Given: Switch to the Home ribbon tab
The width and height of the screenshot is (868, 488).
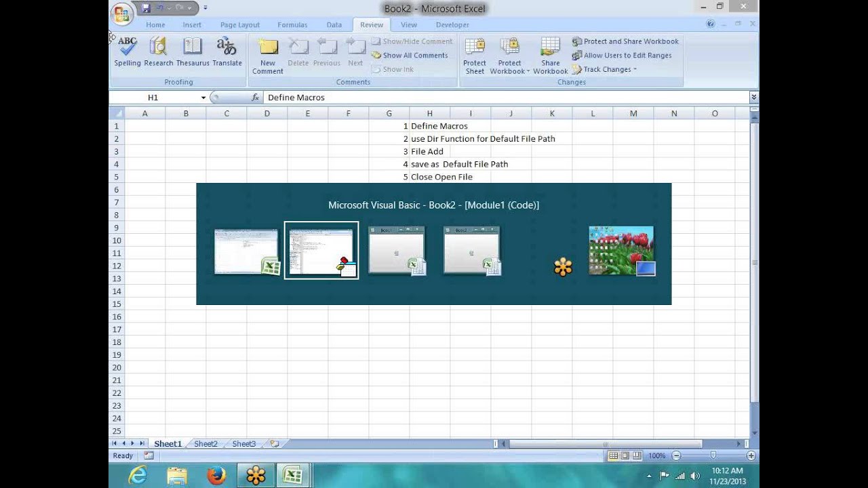Looking at the screenshot, I should point(155,25).
